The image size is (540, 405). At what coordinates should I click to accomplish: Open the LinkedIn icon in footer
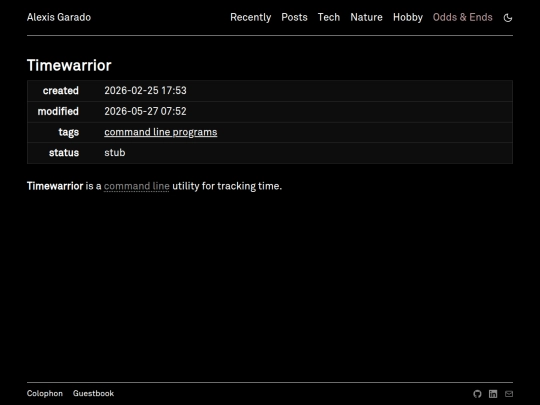pos(493,394)
